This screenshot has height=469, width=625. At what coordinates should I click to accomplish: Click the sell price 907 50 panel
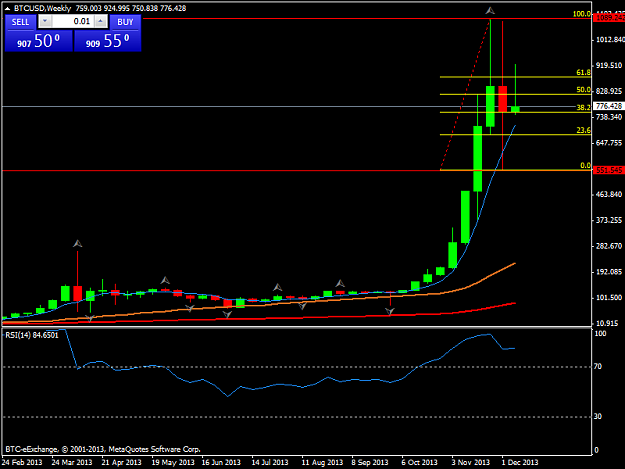coord(39,41)
